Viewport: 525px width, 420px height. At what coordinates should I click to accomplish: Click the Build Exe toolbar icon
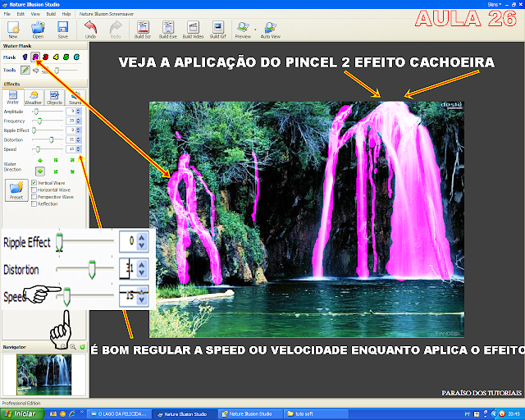click(167, 30)
